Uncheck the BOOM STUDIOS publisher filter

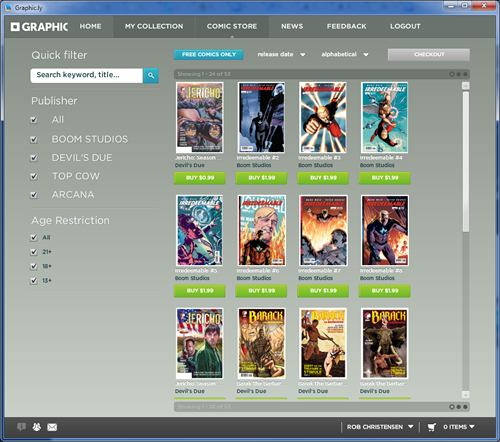[34, 139]
